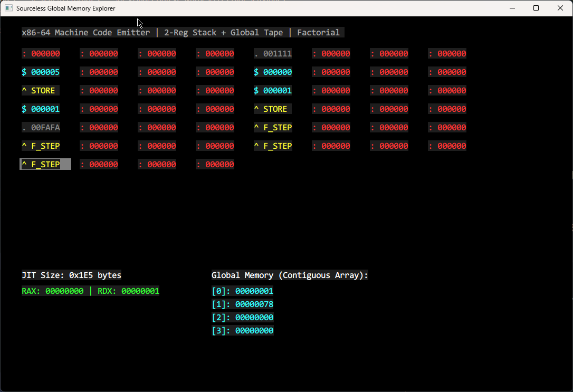Click the cyan "$ 000000" token cell
The image size is (573, 392).
point(273,72)
